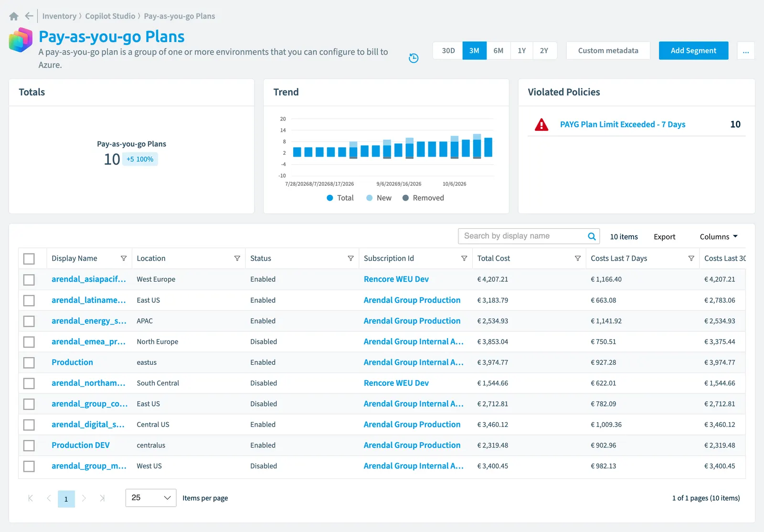The image size is (764, 532).
Task: Check the arendal_latiname… row checkbox
Action: point(29,300)
